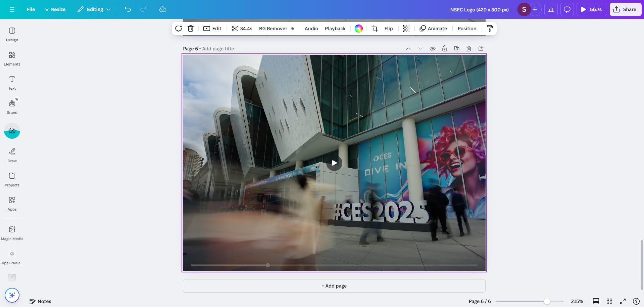The width and height of the screenshot is (644, 307).
Task: Open the Notes panel
Action: (40, 301)
